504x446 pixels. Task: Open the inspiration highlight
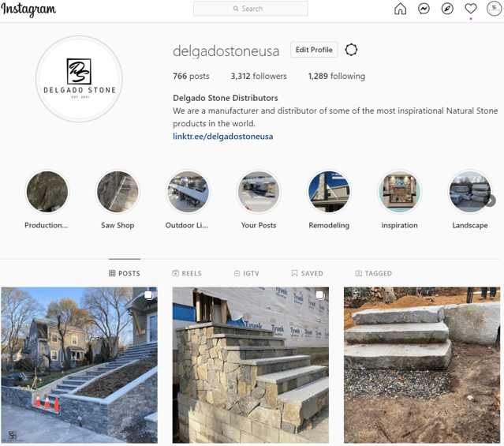click(x=400, y=192)
